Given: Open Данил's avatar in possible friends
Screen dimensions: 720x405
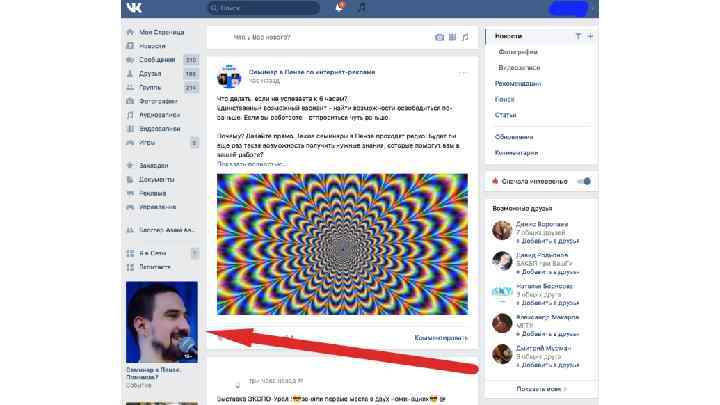Looking at the screenshot, I should (502, 230).
